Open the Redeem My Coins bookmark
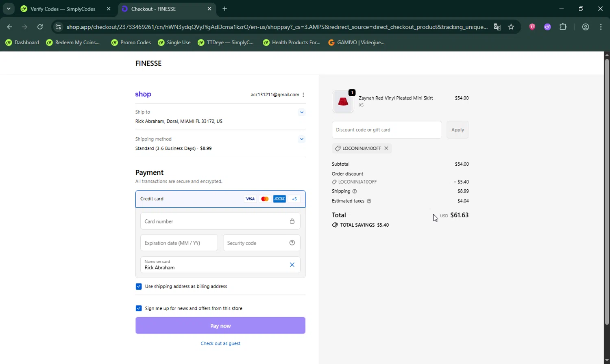This screenshot has width=610, height=364. click(x=73, y=42)
